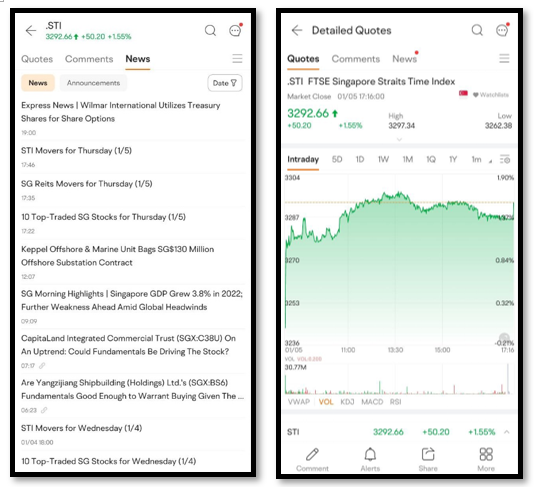The image size is (537, 487).
Task: Tap the High 3297.34 value
Action: [401, 126]
